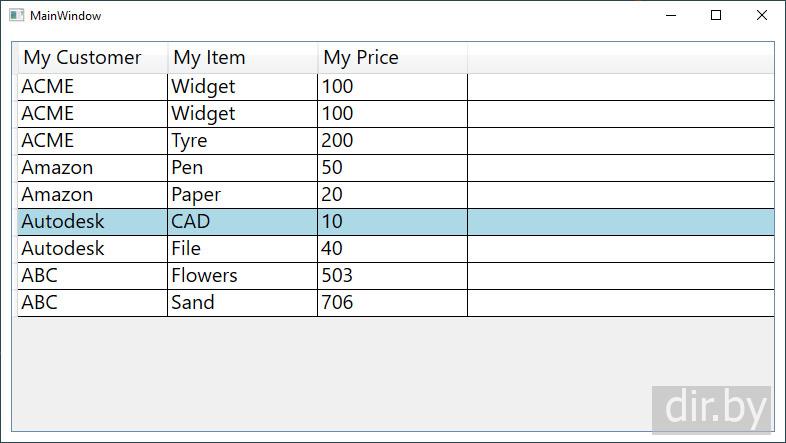Click the Autodesk cell in File row
This screenshot has width=786, height=443.
[92, 249]
